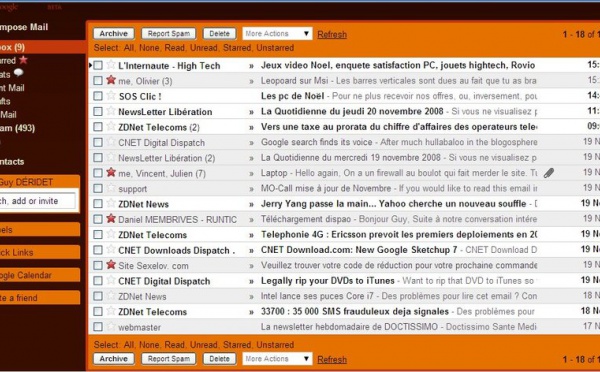The height and width of the screenshot is (372, 600).
Task: Expand the Invite a friend section
Action: click(39, 298)
